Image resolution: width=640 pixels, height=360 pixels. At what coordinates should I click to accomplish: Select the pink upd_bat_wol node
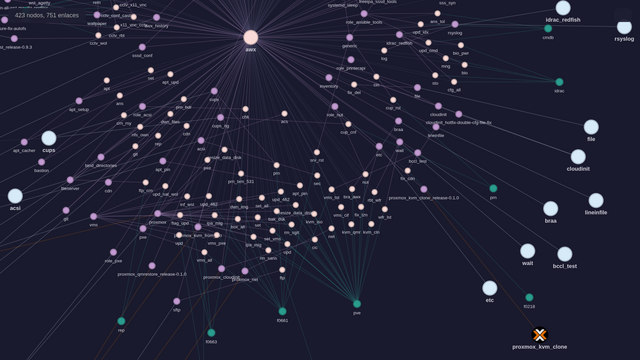165,186
